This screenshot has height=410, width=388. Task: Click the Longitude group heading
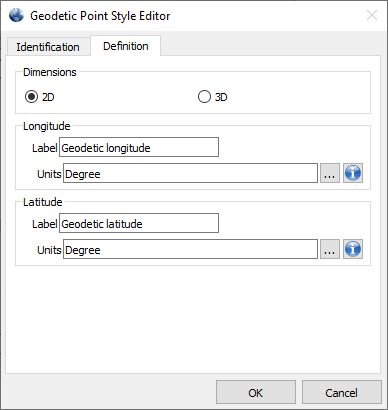(47, 126)
